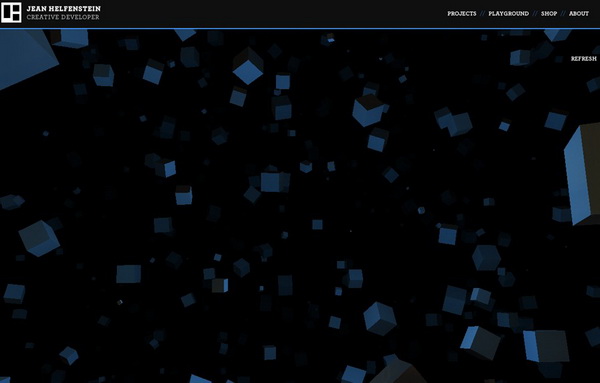
Task: Click the cube with bright left face bottom right
Action: (546, 346)
